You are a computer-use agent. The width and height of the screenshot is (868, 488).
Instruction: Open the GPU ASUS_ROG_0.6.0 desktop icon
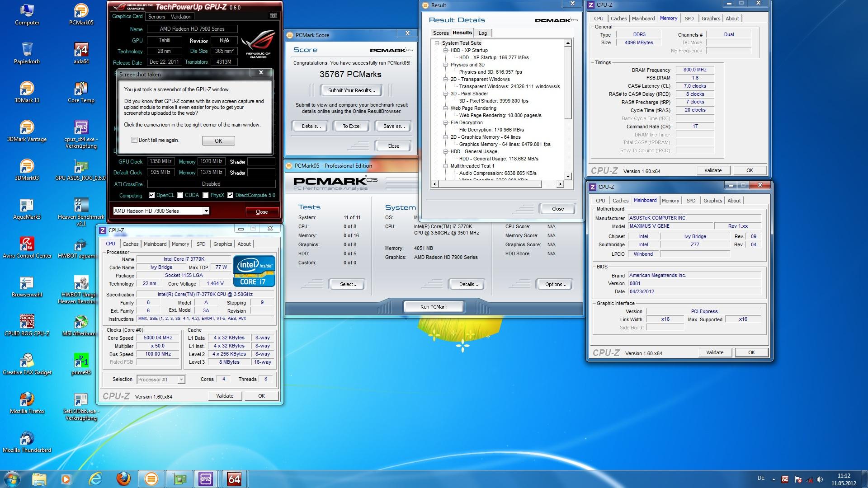tap(80, 170)
